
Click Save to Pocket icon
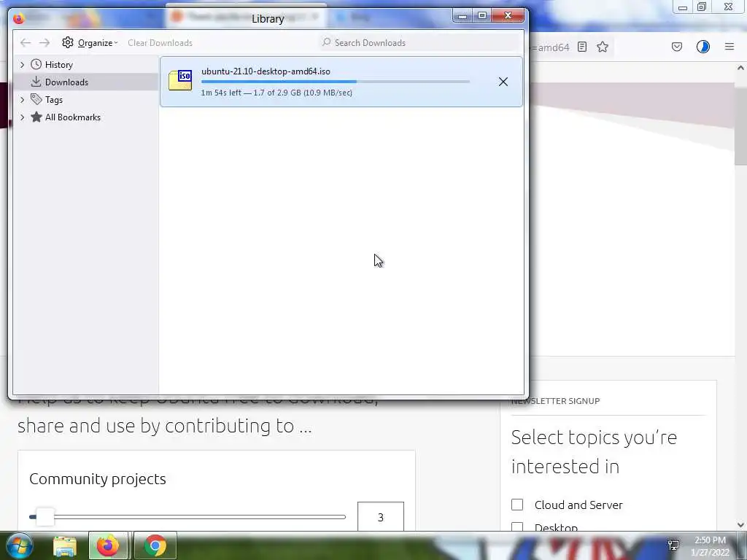pyautogui.click(x=677, y=47)
